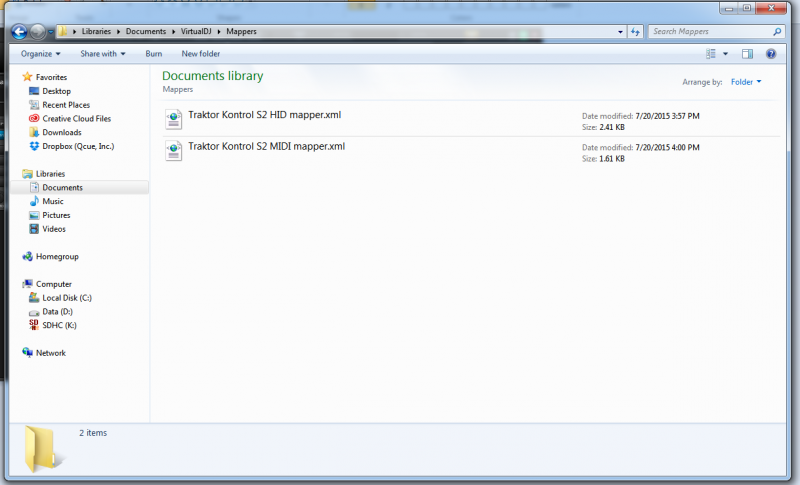This screenshot has width=800, height=485.
Task: Navigate to Libraries in the address path
Action: [x=96, y=32]
